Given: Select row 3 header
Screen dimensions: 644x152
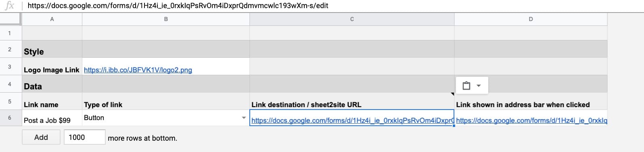Looking at the screenshot, I should point(10,66).
